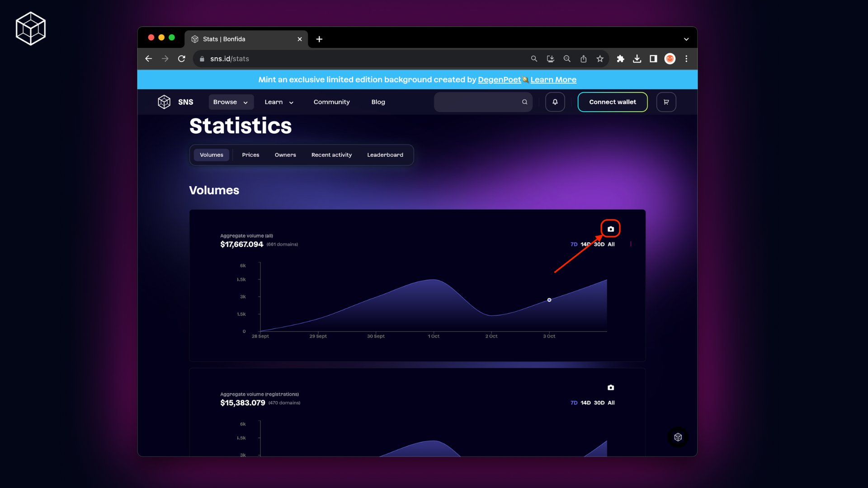This screenshot has height=488, width=868.
Task: Select All range on aggregate volume (all) chart
Action: click(611, 244)
